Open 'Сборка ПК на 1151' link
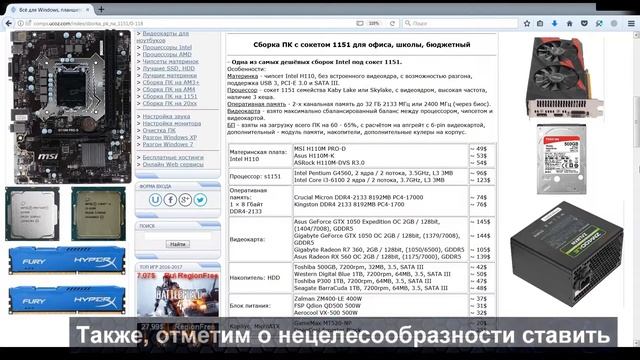The height and width of the screenshot is (360, 640). coord(170,96)
